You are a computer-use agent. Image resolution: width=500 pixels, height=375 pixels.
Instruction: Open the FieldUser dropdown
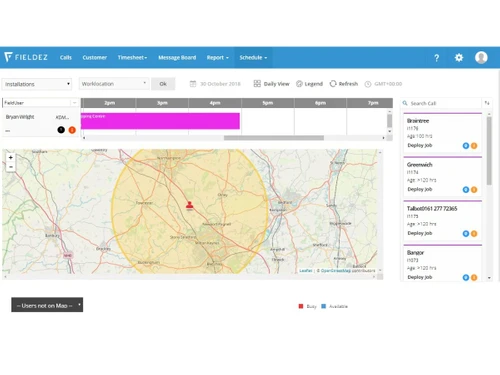click(x=40, y=103)
